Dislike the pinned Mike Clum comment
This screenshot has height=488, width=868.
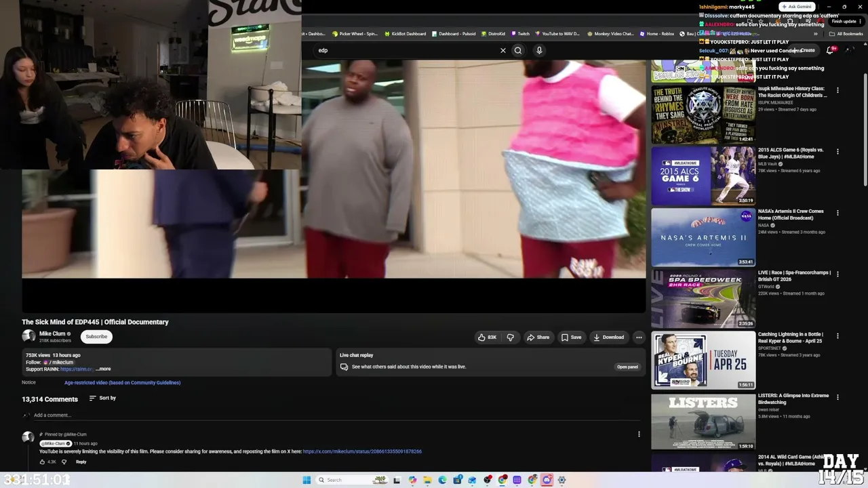click(64, 462)
